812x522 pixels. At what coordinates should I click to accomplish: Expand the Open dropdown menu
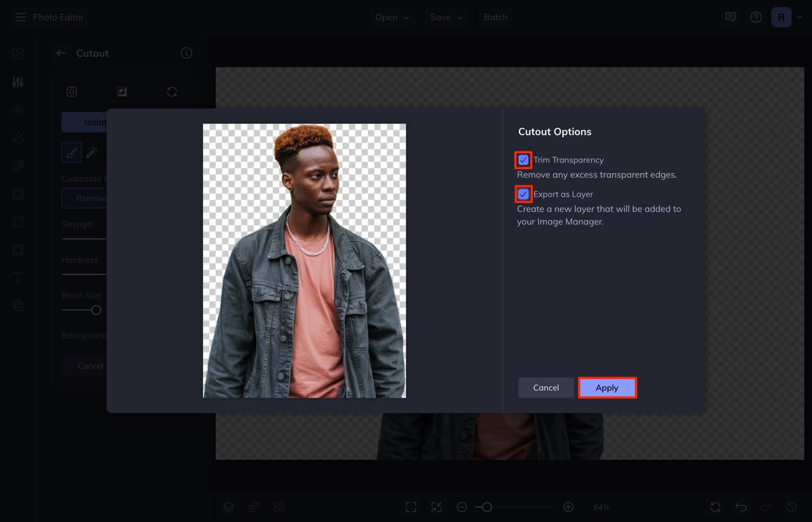[x=392, y=17]
